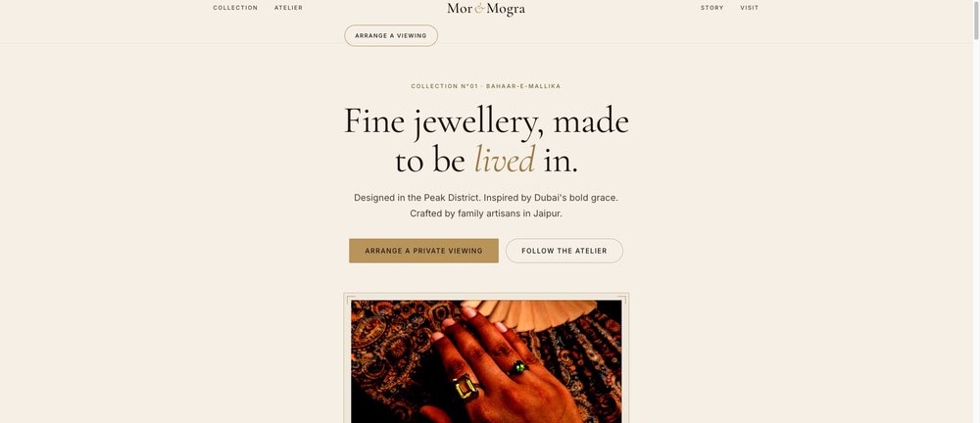Open the STORY navigation item
The height and width of the screenshot is (423, 980).
click(711, 8)
